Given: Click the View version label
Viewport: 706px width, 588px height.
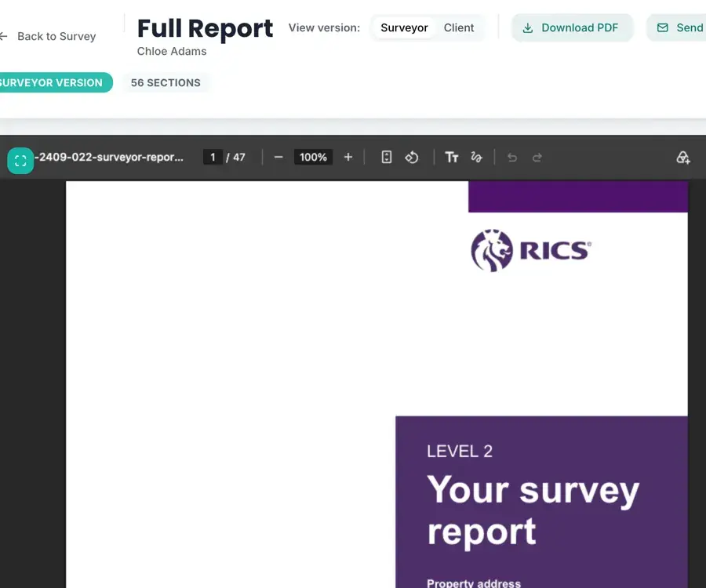Looking at the screenshot, I should (x=324, y=28).
